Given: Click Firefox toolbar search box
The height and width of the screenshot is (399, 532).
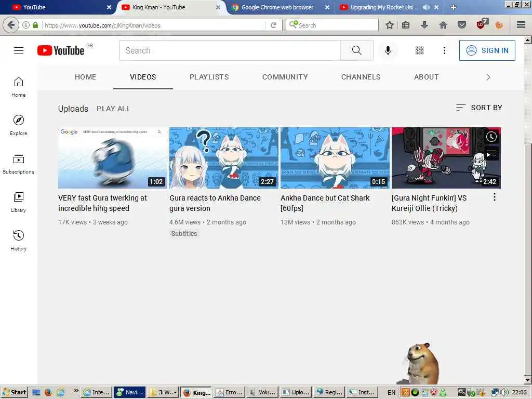Looking at the screenshot, I should 332,25.
